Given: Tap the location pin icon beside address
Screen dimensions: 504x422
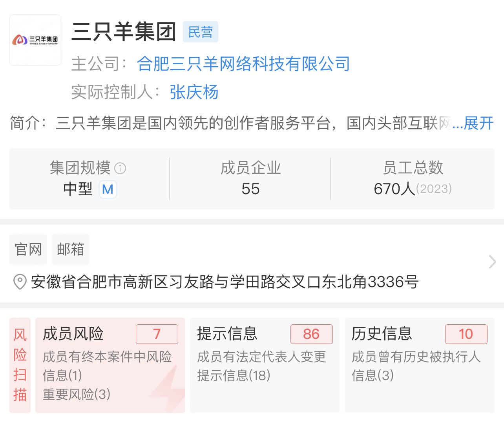Looking at the screenshot, I should click(x=20, y=282).
